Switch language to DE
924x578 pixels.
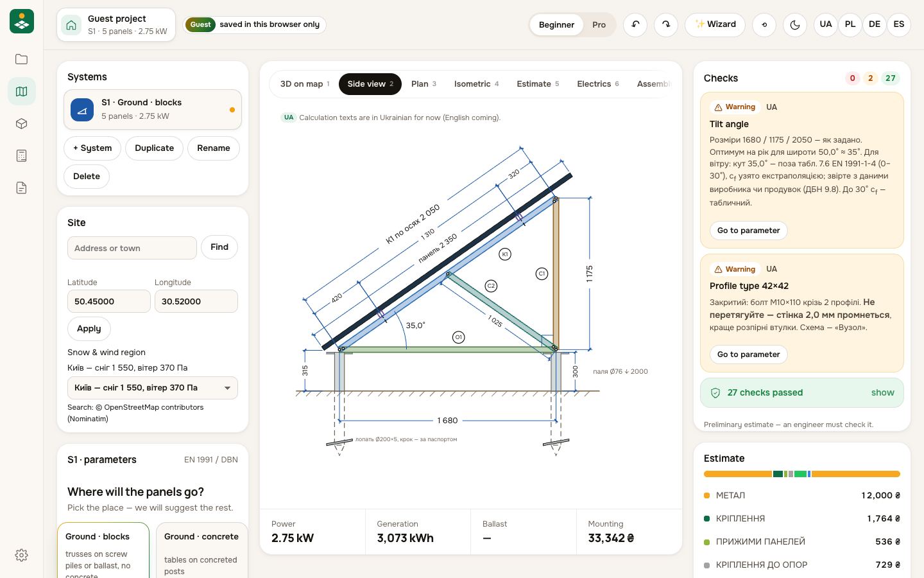[x=875, y=25]
